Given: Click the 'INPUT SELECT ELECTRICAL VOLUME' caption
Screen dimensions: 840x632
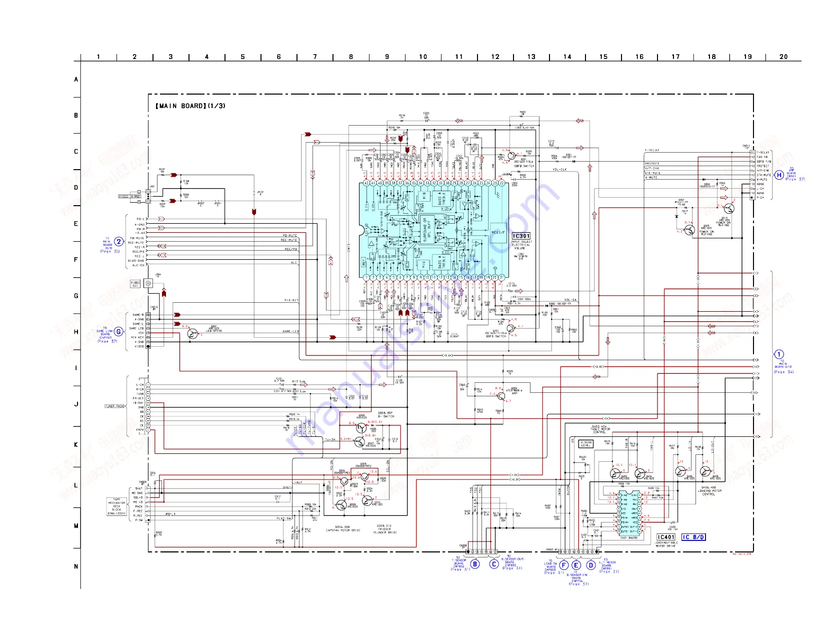Looking at the screenshot, I should point(521,245).
